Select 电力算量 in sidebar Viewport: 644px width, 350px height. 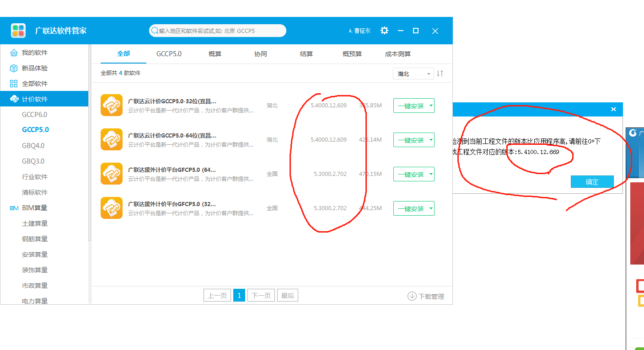tap(35, 301)
